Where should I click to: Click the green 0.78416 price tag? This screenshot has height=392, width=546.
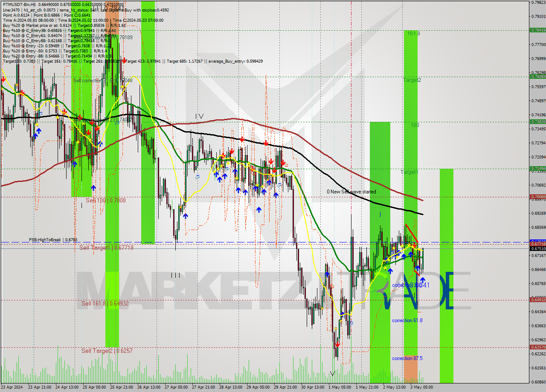537,30
